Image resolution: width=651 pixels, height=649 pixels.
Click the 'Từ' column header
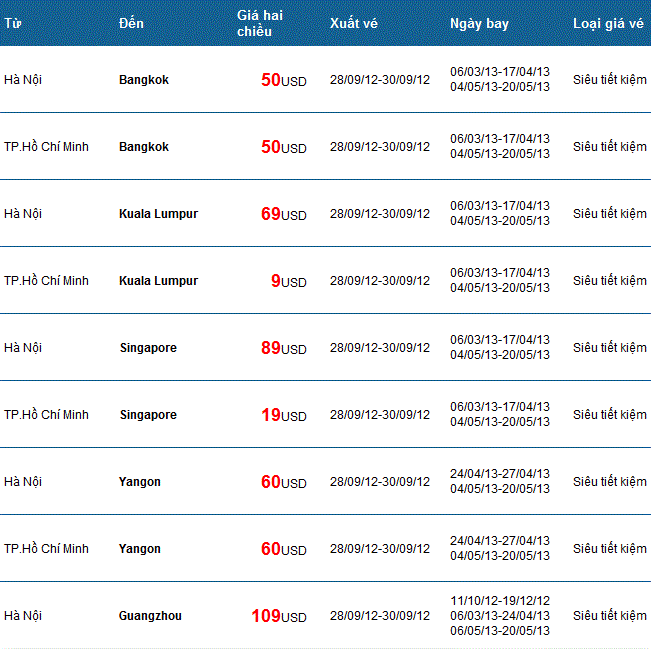coord(13,23)
